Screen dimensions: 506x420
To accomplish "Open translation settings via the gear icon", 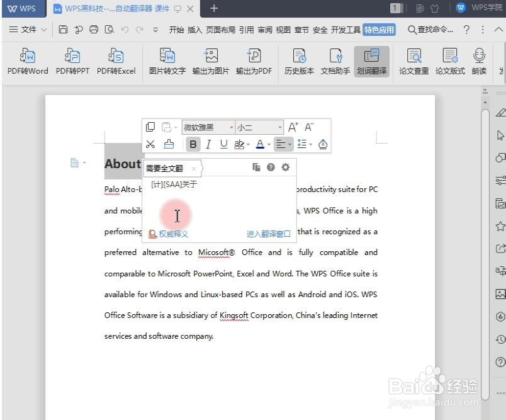I will point(286,167).
